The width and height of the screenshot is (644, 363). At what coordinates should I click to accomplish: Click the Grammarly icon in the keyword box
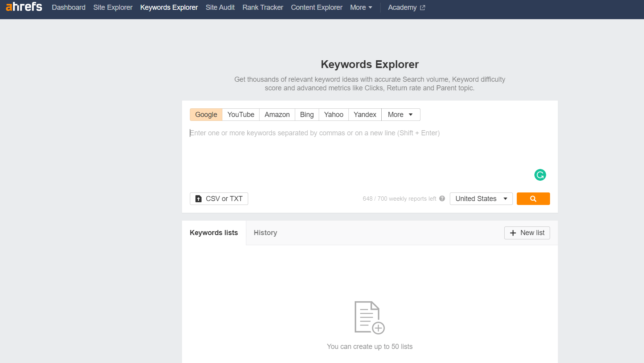[540, 175]
